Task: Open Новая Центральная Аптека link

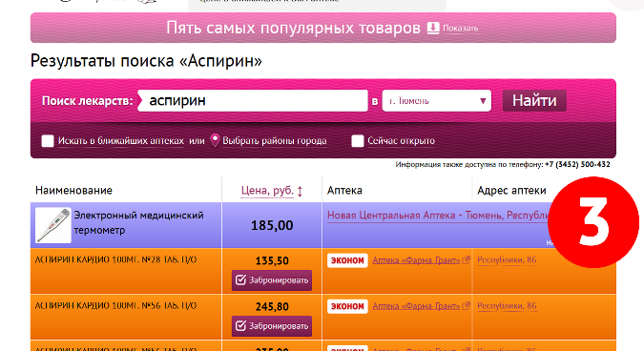Action: click(x=439, y=216)
